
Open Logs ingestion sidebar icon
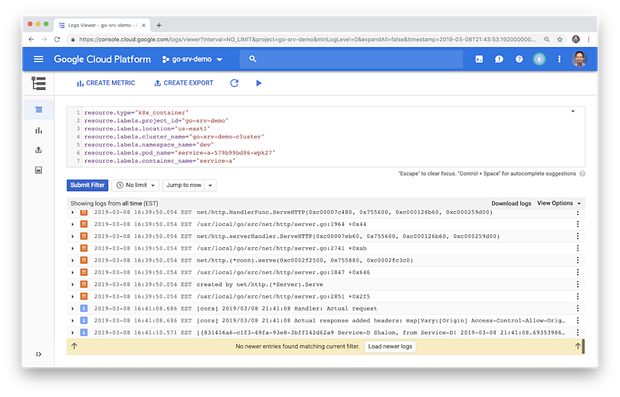(x=39, y=170)
